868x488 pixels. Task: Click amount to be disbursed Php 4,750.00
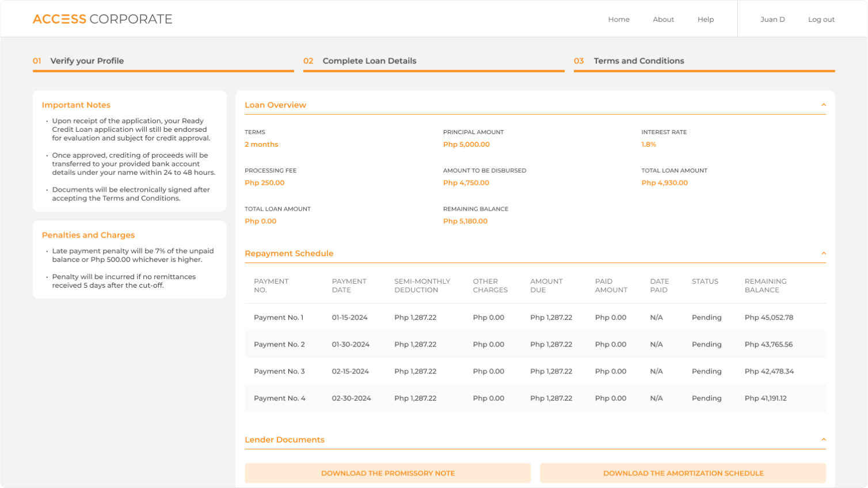tap(466, 183)
